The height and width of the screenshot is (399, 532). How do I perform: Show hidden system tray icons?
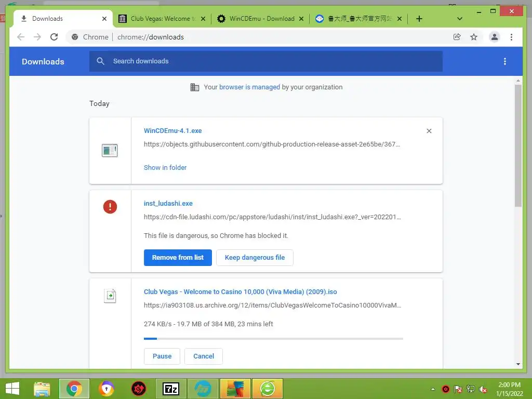(x=433, y=389)
